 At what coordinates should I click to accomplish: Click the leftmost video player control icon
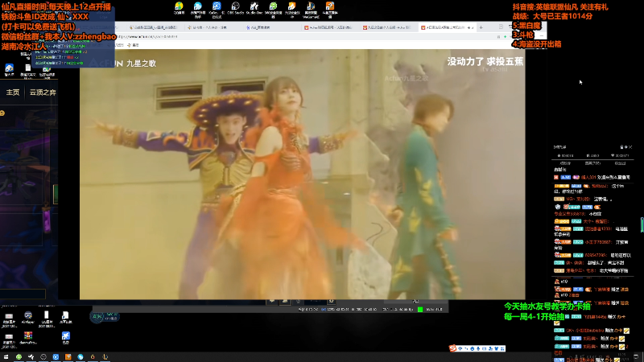click(x=272, y=302)
